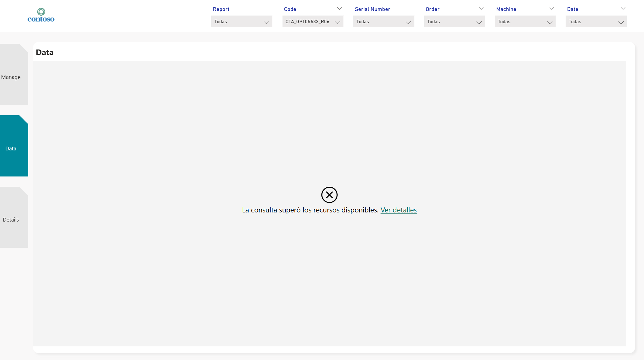Click the Machine filter chevron icon

point(552,8)
